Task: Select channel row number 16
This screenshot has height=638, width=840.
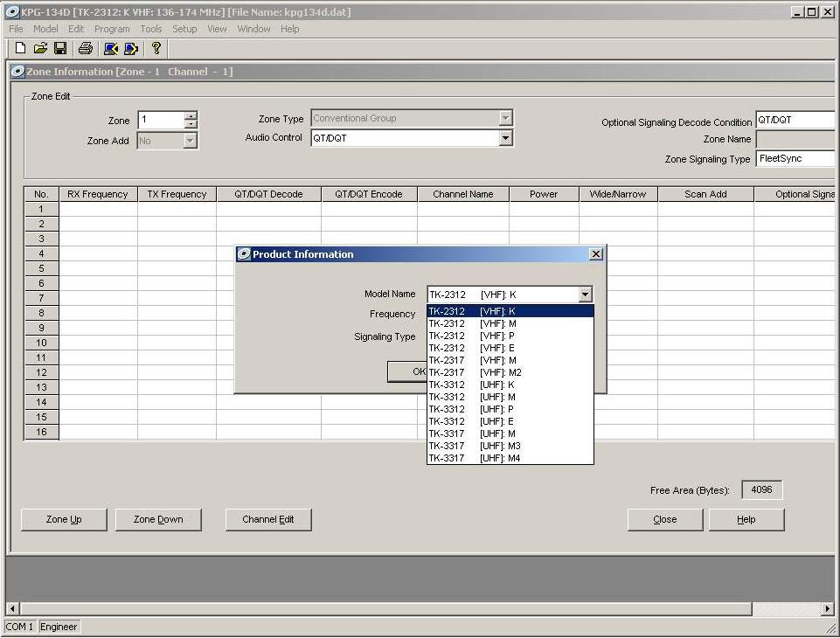Action: click(41, 432)
